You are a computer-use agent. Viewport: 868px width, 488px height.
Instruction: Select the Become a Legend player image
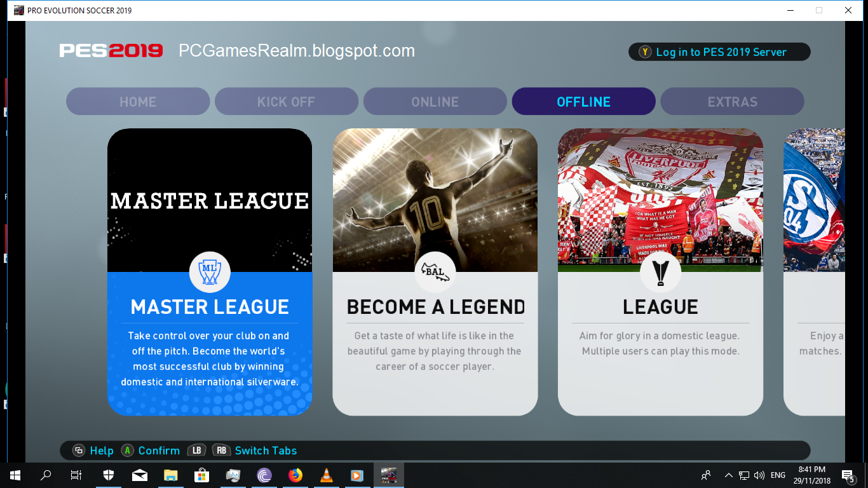point(435,200)
